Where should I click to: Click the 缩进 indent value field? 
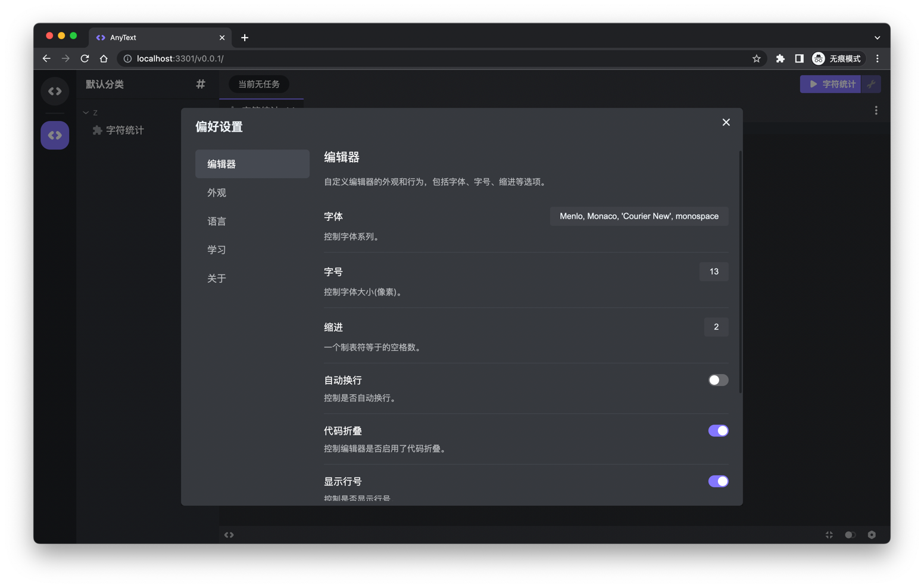(716, 327)
